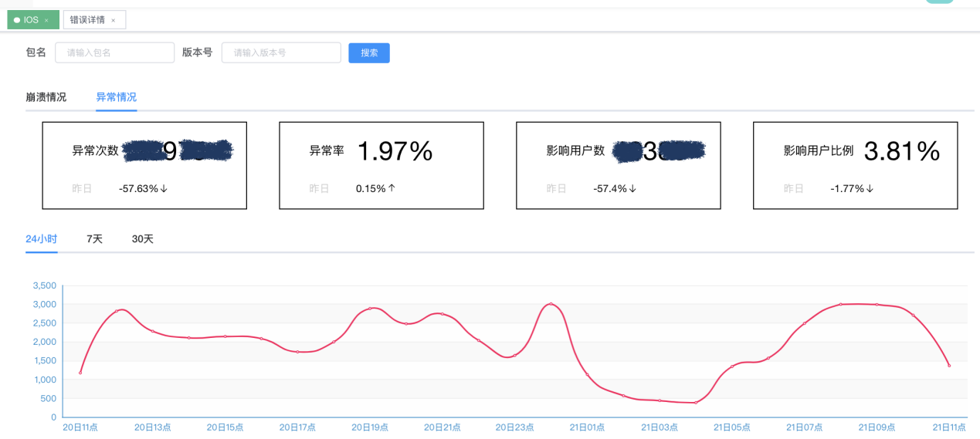
Task: Click the 1,500 y-axis label
Action: [x=44, y=361]
